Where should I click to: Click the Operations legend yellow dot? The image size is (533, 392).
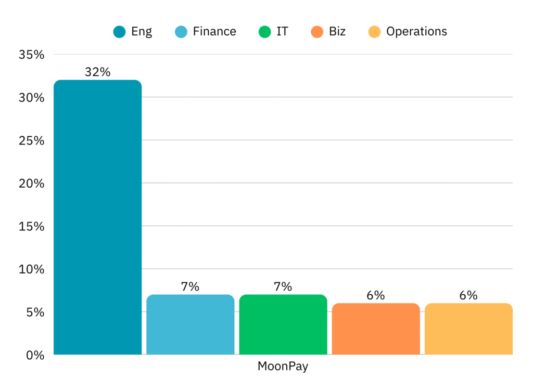pos(374,32)
